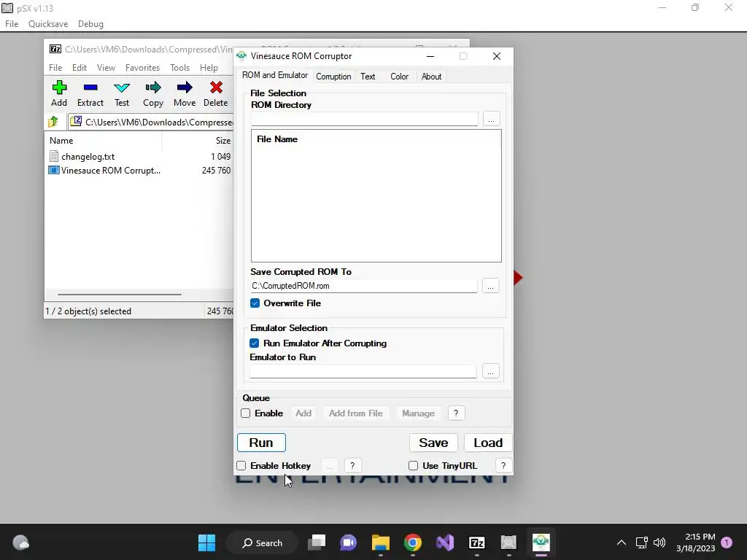Switch to the Corruption tab
The height and width of the screenshot is (560, 747).
(333, 76)
